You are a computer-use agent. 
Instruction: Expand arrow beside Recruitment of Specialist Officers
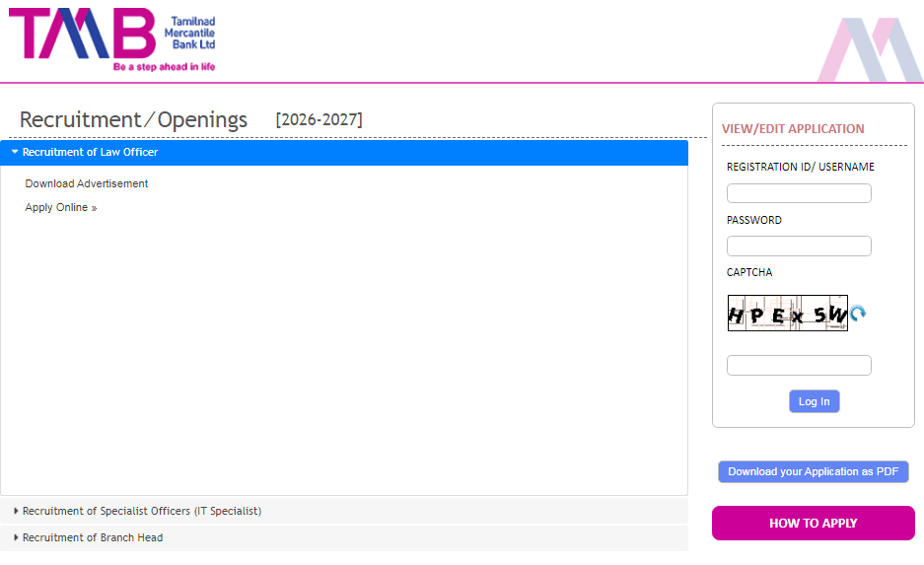click(16, 511)
